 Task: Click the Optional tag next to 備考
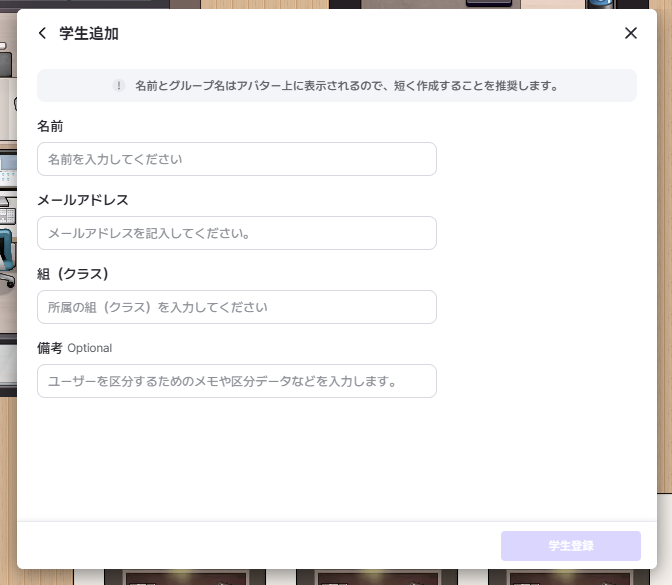pyautogui.click(x=90, y=348)
